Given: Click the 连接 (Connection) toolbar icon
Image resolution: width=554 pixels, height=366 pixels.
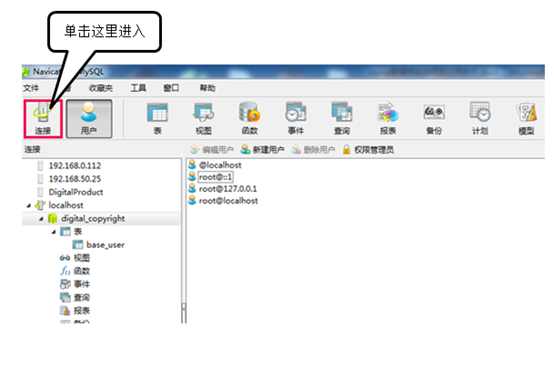Looking at the screenshot, I should click(43, 119).
